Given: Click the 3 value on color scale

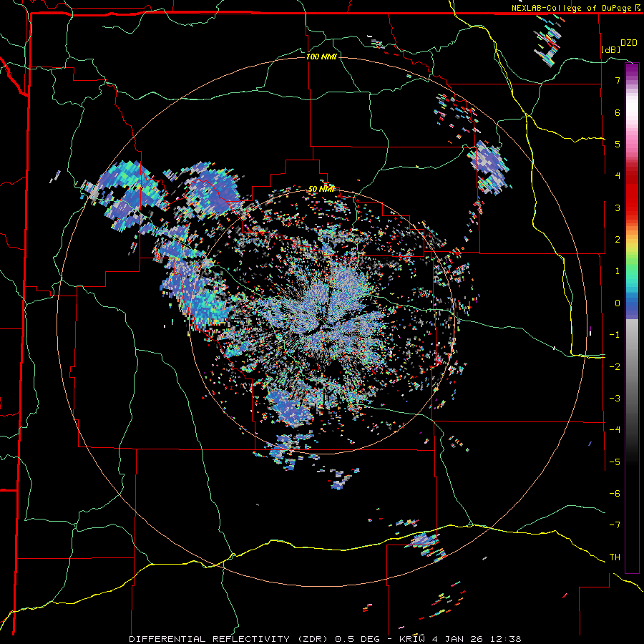Looking at the screenshot, I should click(618, 208).
